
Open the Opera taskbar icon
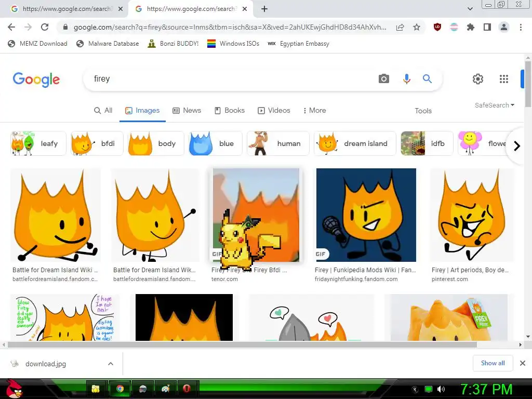click(x=187, y=389)
